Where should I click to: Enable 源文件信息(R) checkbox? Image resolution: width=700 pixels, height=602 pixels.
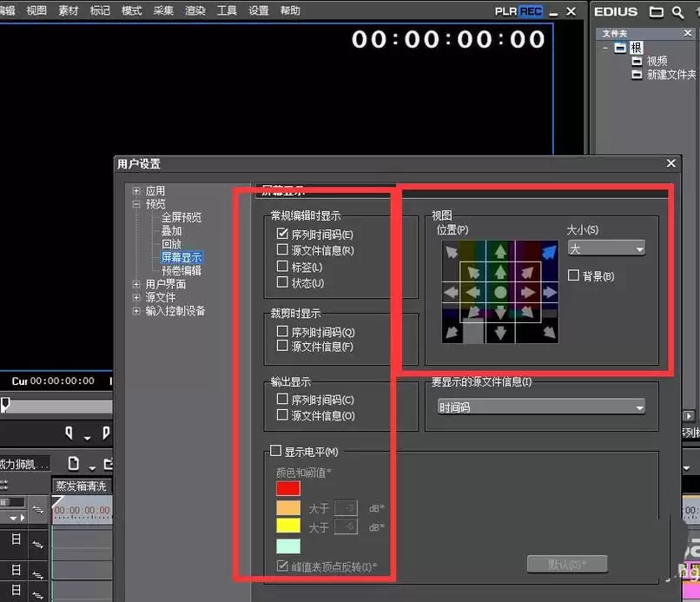pos(282,249)
